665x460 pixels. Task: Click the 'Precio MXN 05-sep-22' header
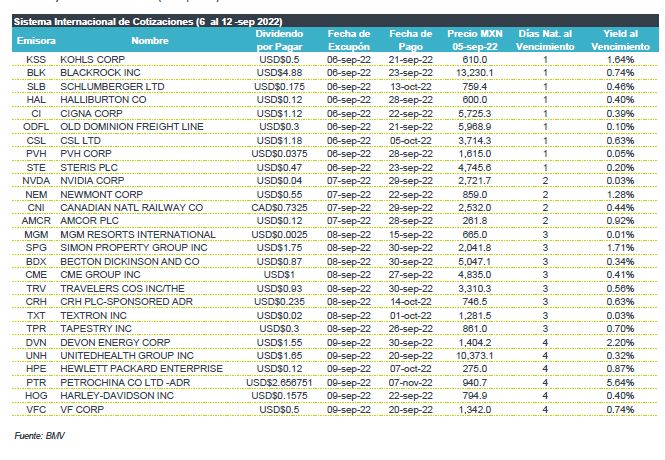[x=475, y=40]
